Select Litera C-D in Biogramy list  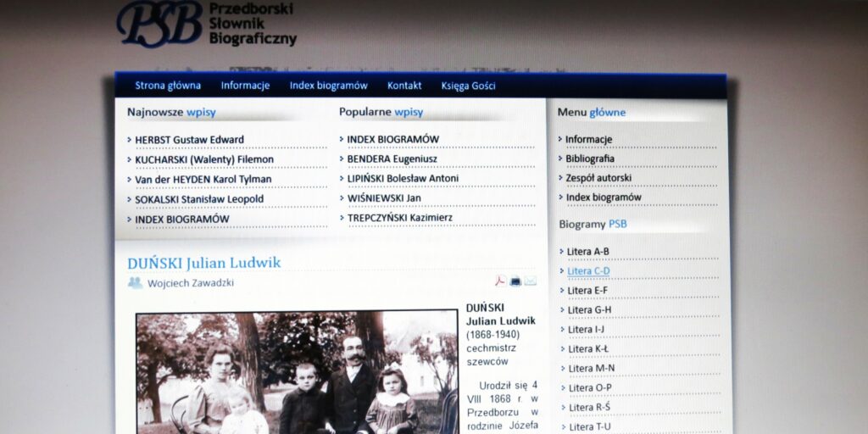pyautogui.click(x=588, y=271)
